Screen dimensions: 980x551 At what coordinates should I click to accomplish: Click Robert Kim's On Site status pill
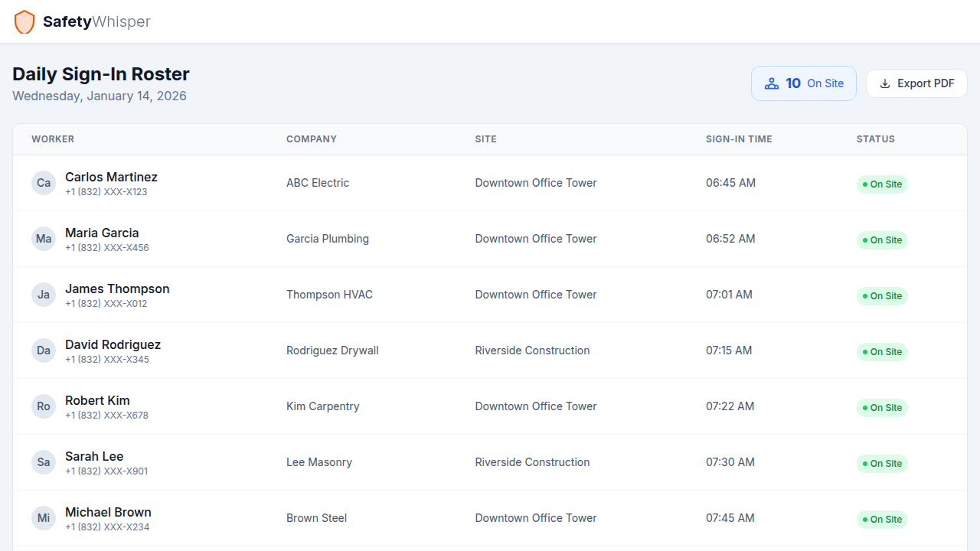tap(882, 408)
